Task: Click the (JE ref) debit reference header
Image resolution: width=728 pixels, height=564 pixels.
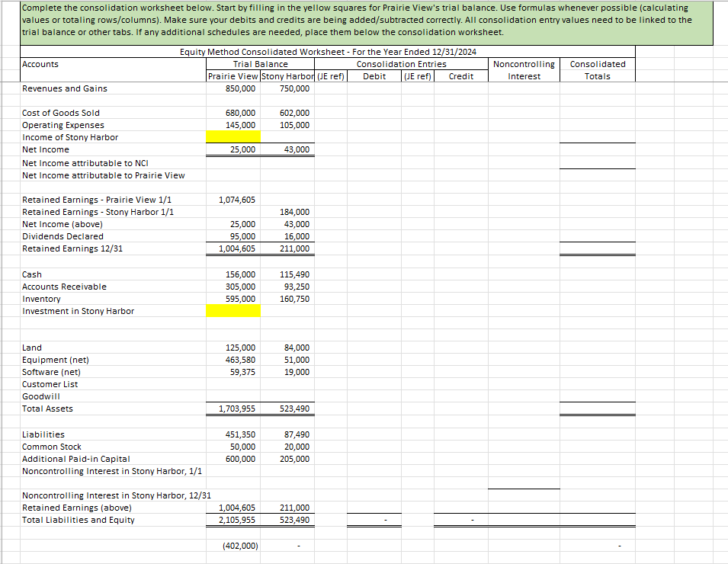Action: tap(331, 76)
